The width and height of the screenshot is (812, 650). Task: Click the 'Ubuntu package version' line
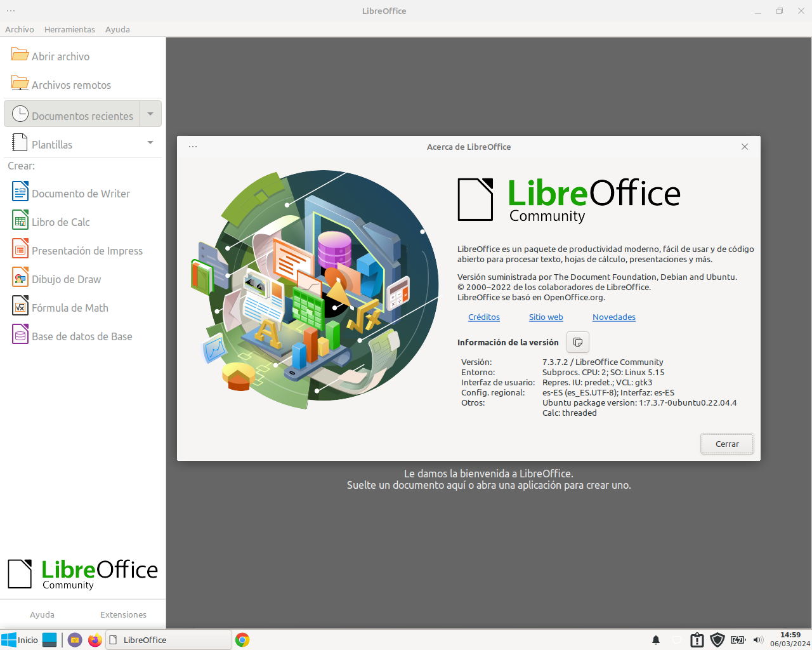point(639,402)
